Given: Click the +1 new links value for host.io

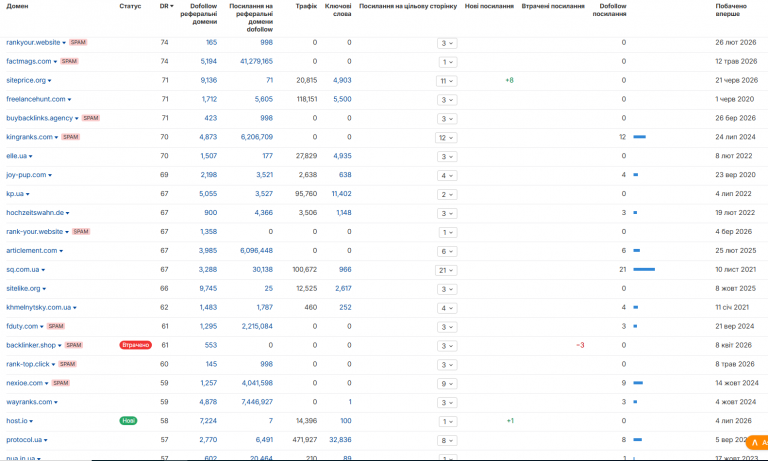Looking at the screenshot, I should (510, 421).
